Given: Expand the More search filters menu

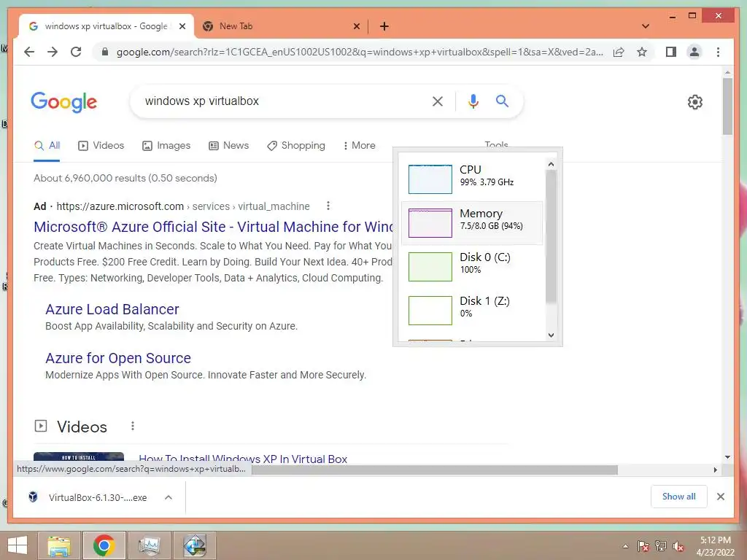Looking at the screenshot, I should pyautogui.click(x=359, y=145).
